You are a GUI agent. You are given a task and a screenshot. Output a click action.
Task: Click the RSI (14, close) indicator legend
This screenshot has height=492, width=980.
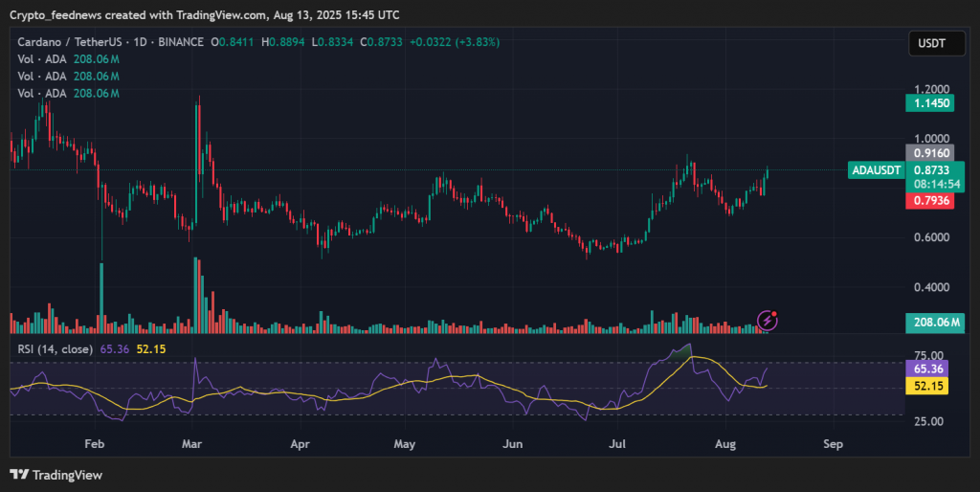coord(55,349)
